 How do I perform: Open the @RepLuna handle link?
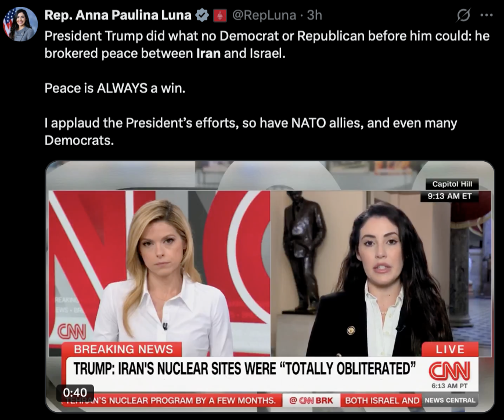click(264, 15)
